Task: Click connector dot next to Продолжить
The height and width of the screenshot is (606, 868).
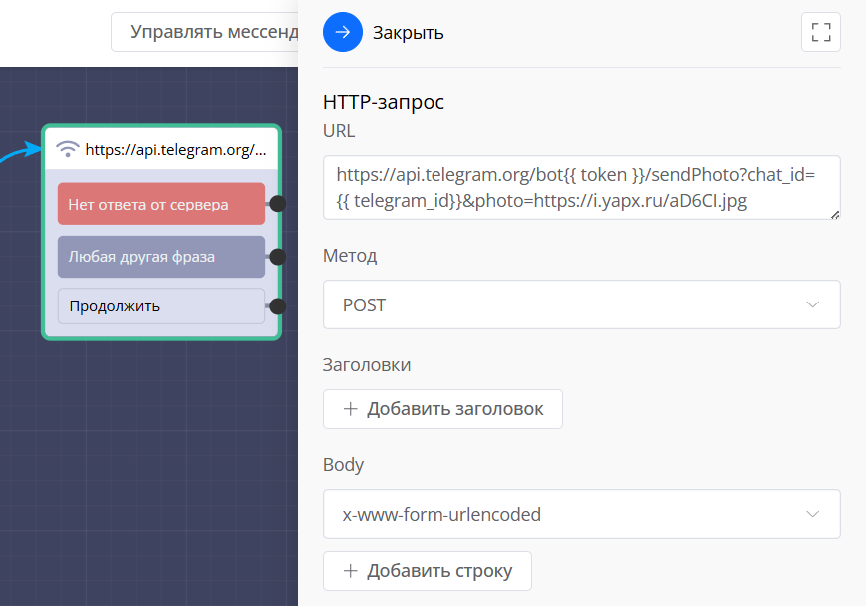Action: coord(278,306)
